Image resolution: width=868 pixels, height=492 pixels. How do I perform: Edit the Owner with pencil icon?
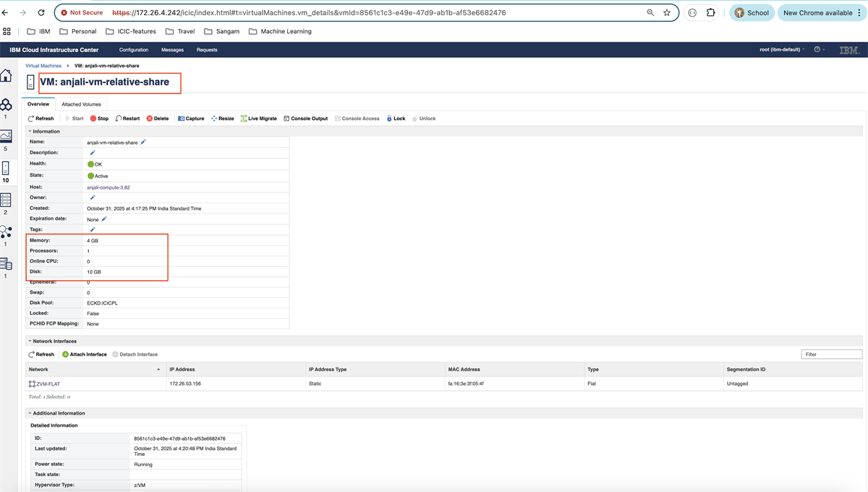click(x=92, y=198)
